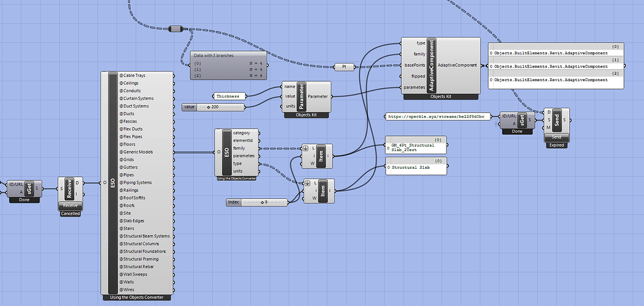Click the @Stairs output
Screen dimensions: 644x306
tap(126, 229)
